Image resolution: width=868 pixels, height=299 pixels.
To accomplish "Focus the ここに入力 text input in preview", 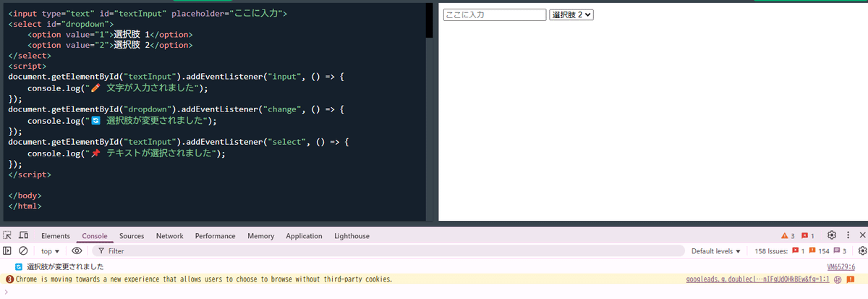I will pyautogui.click(x=495, y=14).
